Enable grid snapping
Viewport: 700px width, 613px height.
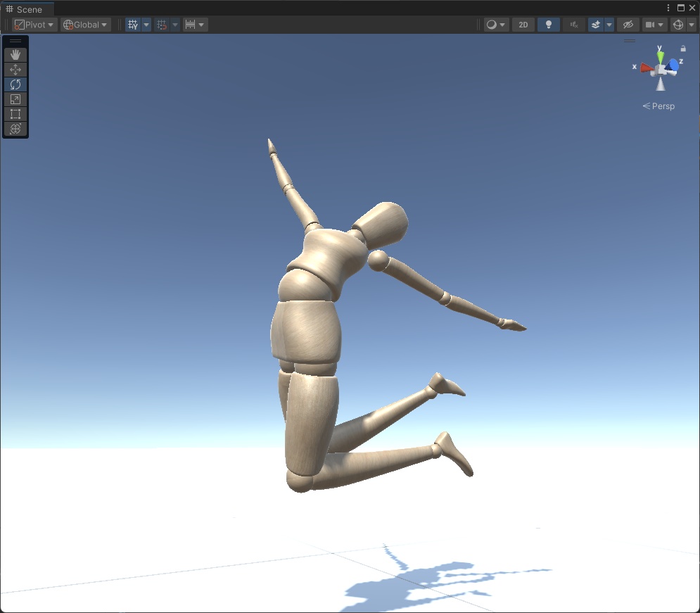click(160, 25)
